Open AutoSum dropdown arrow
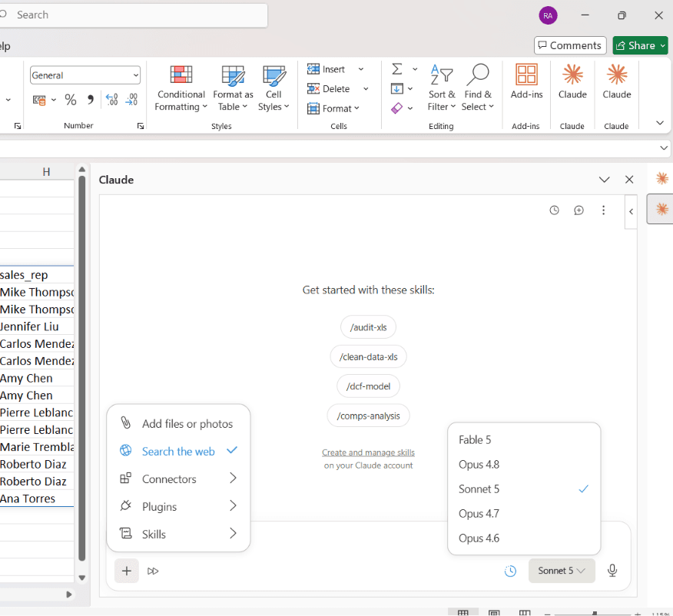The image size is (673, 616). pyautogui.click(x=415, y=69)
